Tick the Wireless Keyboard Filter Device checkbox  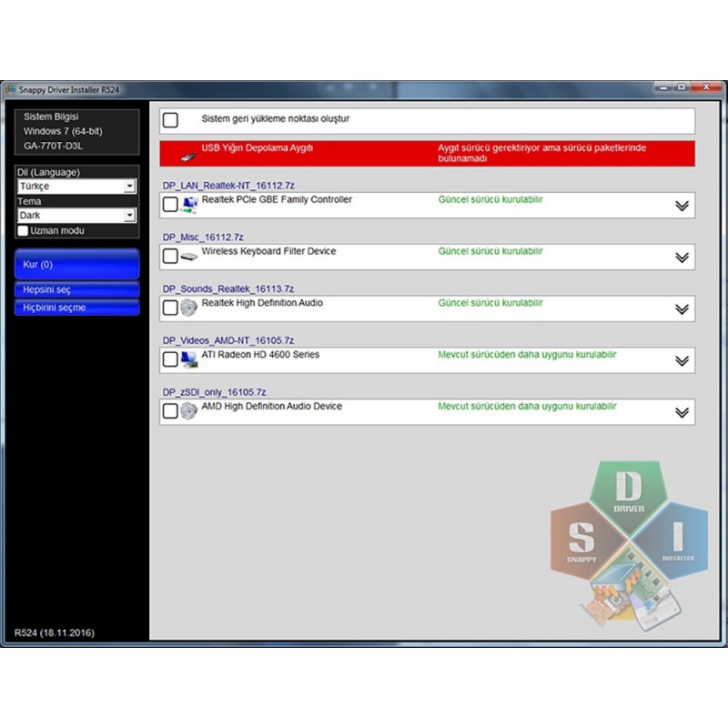(x=170, y=256)
